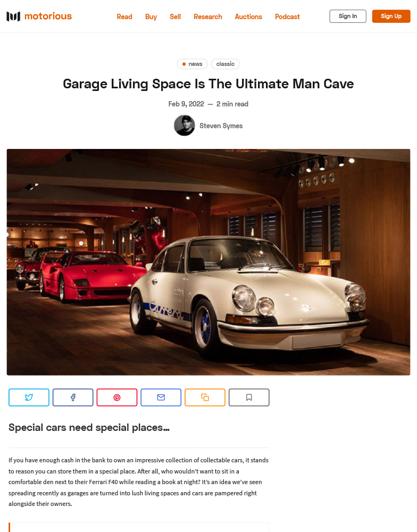Select the news tag

tap(193, 64)
